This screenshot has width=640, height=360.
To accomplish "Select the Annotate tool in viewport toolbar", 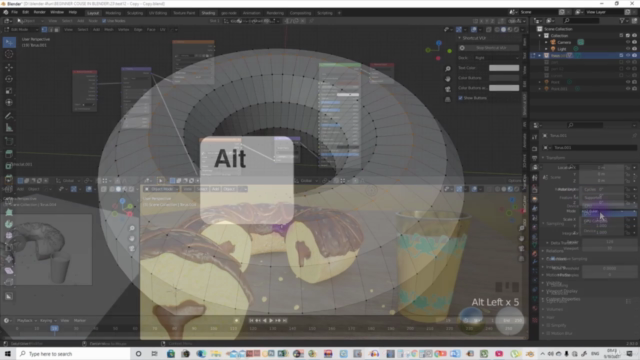I will click(9, 116).
